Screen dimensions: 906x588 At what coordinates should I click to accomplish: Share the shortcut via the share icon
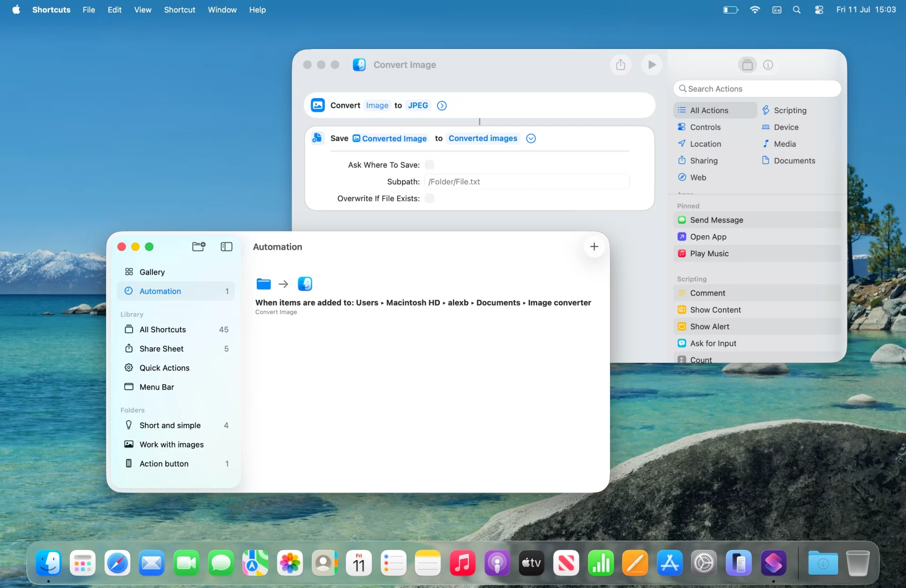[621, 64]
